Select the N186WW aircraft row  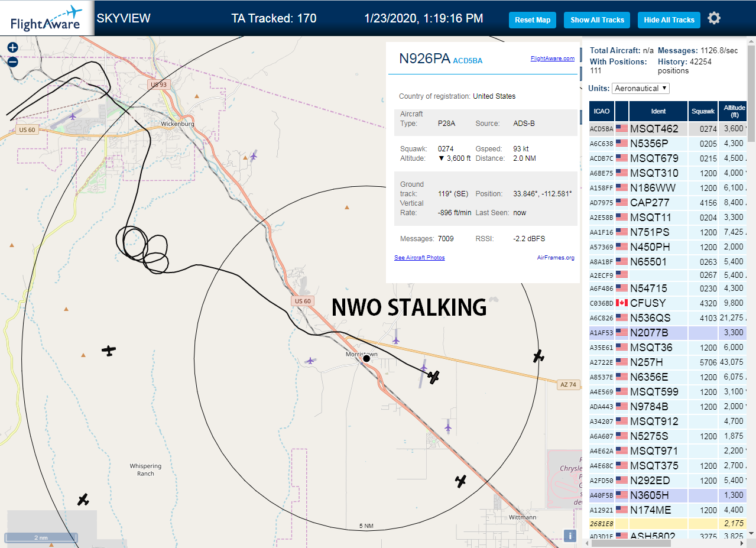pyautogui.click(x=669, y=187)
